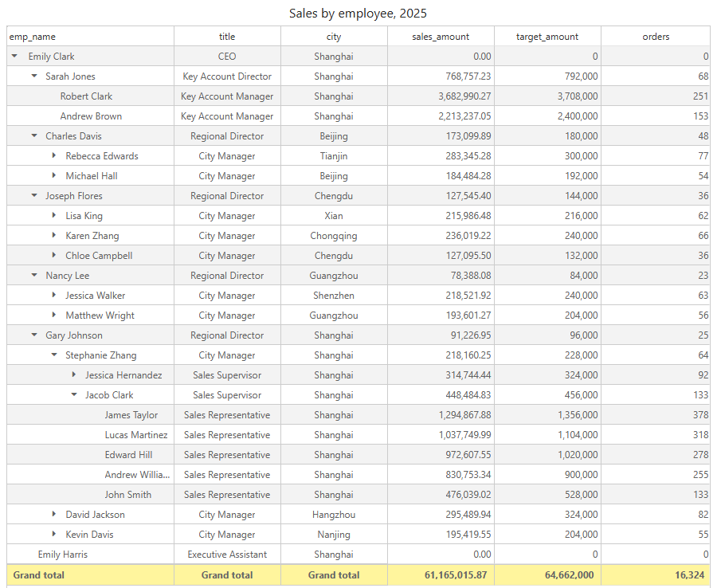This screenshot has width=717, height=588.
Task: Click orders value 378
Action: click(x=700, y=415)
